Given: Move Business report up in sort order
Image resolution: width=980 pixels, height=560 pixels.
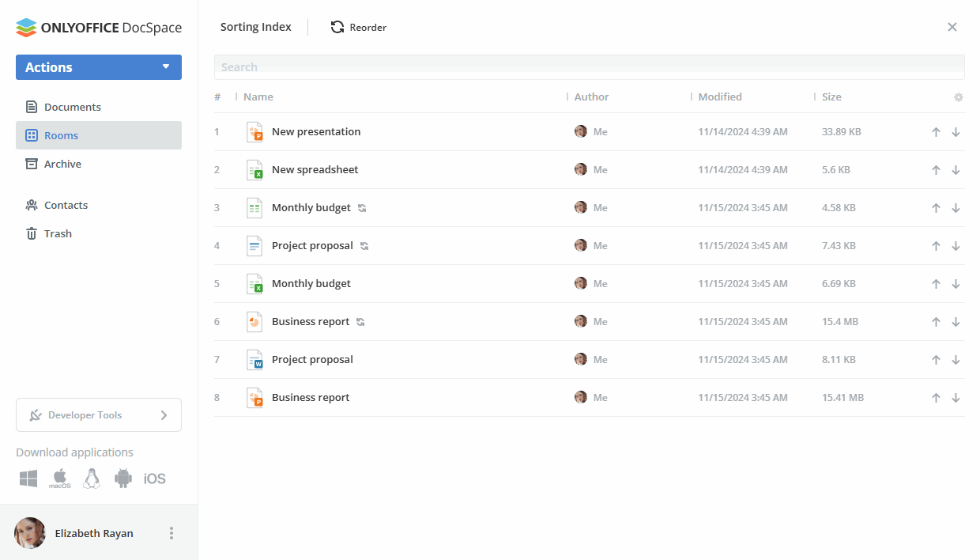Looking at the screenshot, I should (936, 321).
